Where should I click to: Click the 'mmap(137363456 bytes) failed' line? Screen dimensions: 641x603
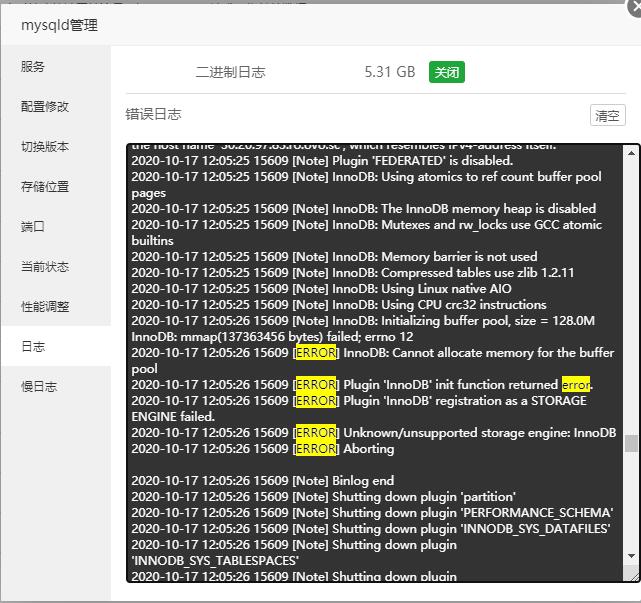pos(272,337)
